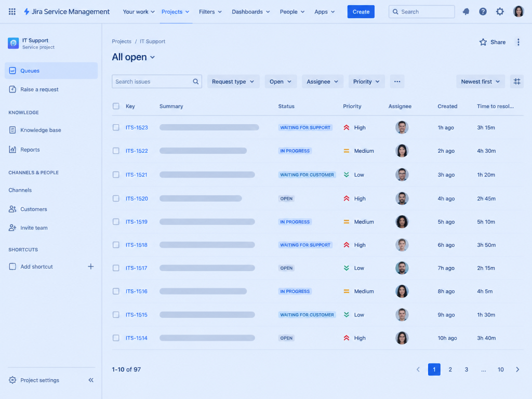This screenshot has width=532, height=399.
Task: Click the Jira Service Management lightning logo
Action: (x=26, y=11)
